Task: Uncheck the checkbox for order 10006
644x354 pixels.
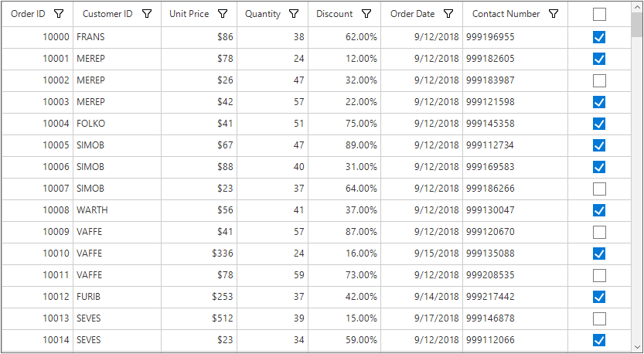Action: 599,167
